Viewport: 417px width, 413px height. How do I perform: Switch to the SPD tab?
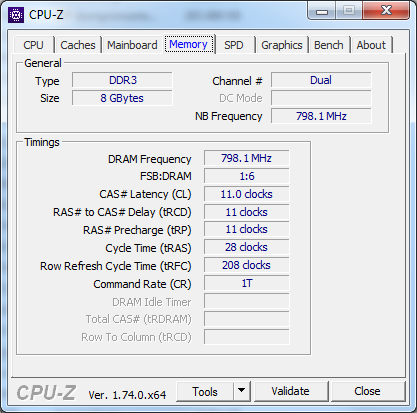pyautogui.click(x=233, y=45)
